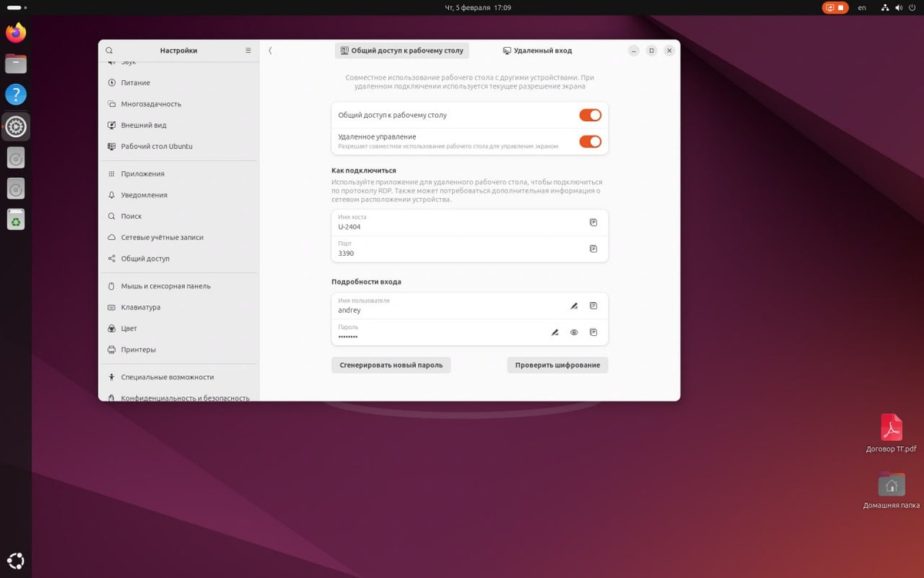This screenshot has height=578, width=924.
Task: Select Договор ТГ.pdf desktop file
Action: (891, 433)
